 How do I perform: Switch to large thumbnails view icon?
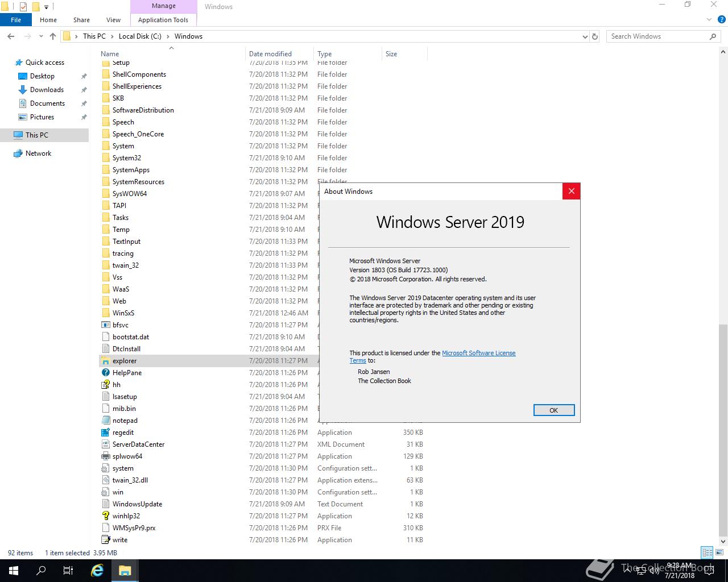click(719, 552)
